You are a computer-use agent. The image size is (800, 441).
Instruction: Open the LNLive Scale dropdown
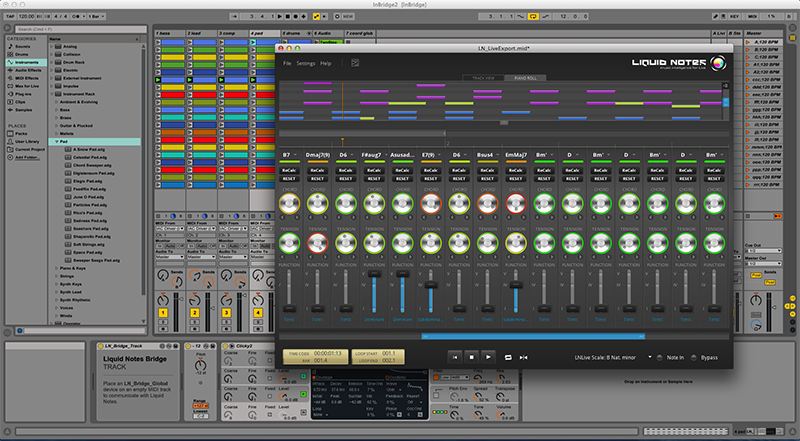point(648,356)
